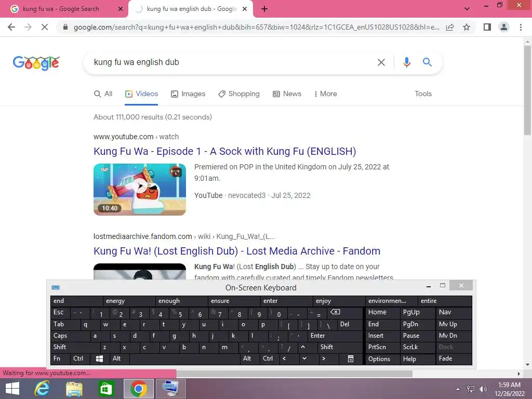532x399 pixels.
Task: Toggle the Fade key on the keyboard
Action: (x=454, y=358)
